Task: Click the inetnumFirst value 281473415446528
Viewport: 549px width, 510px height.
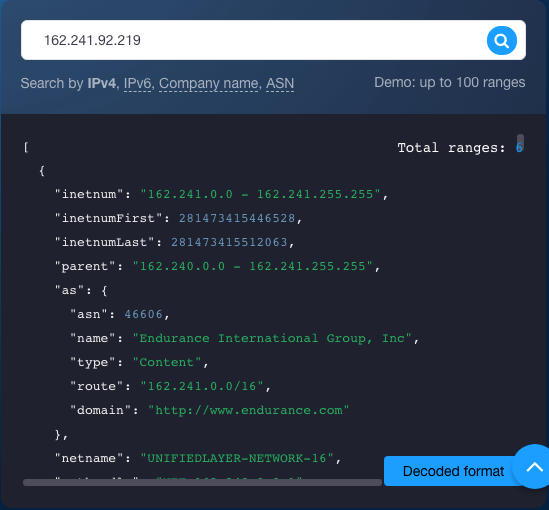Action: (x=237, y=218)
